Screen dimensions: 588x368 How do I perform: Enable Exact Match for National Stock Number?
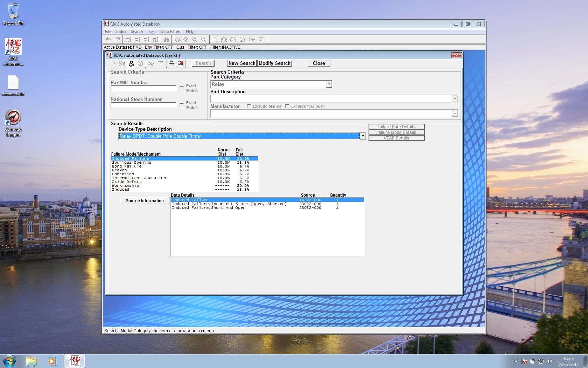click(x=182, y=105)
